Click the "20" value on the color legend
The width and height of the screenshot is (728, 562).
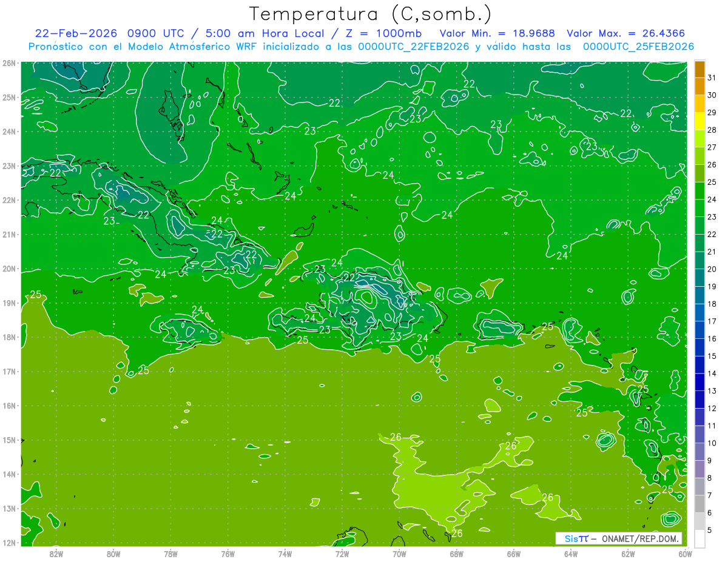point(712,269)
